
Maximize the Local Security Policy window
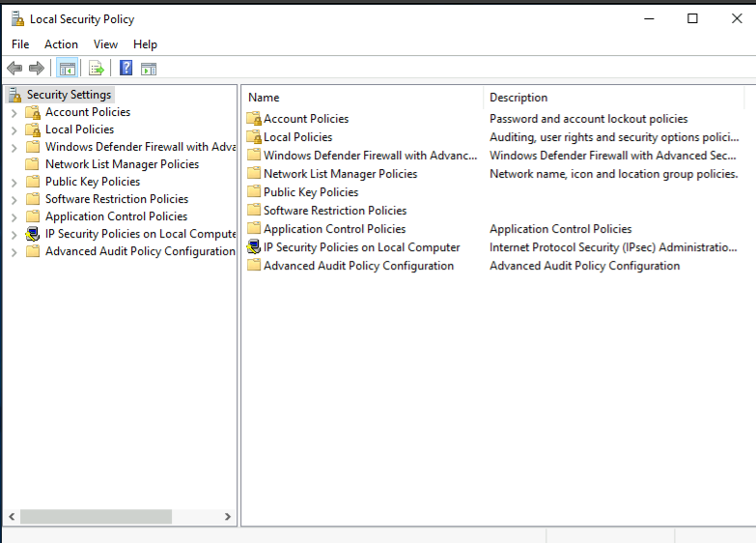pyautogui.click(x=692, y=18)
